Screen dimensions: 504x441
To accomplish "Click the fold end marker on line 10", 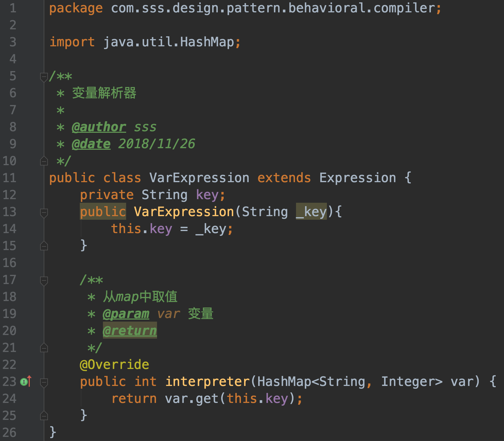I will 44,161.
